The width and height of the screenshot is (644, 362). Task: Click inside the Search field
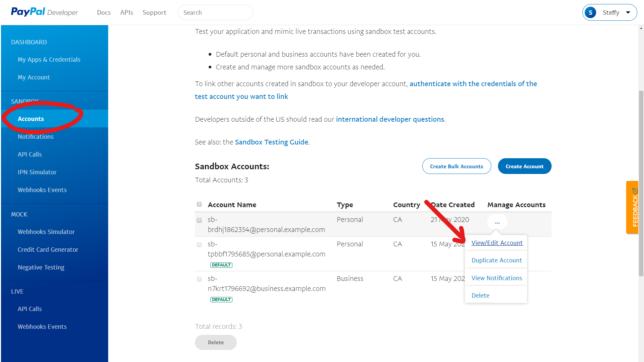[x=215, y=12]
